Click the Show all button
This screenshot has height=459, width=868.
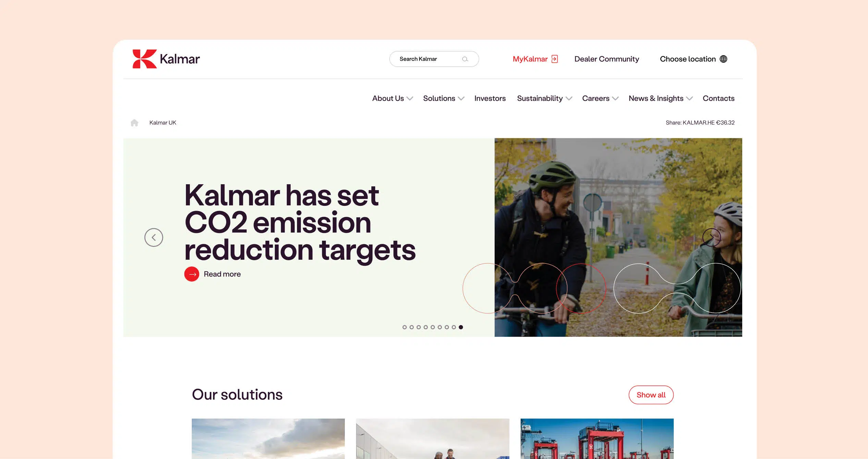pos(651,395)
